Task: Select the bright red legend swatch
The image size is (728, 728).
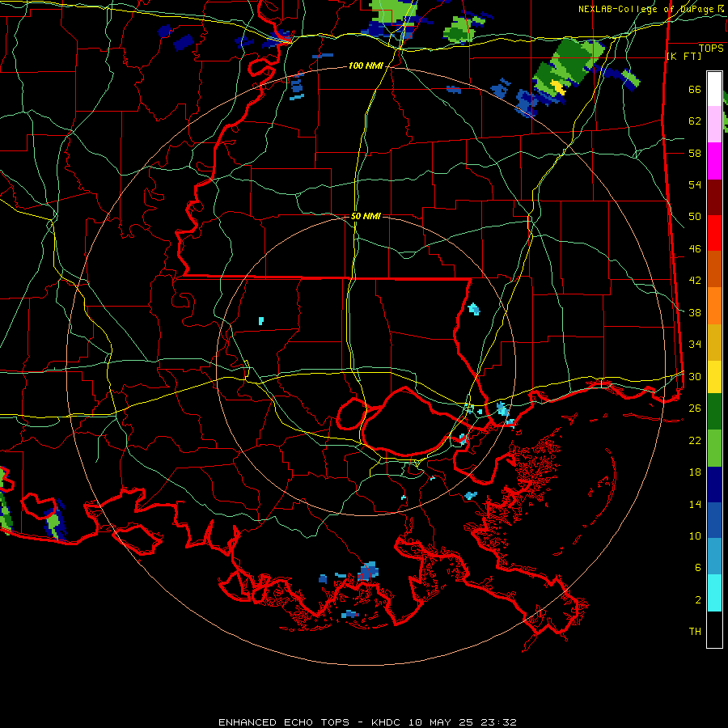Action: pos(714,234)
